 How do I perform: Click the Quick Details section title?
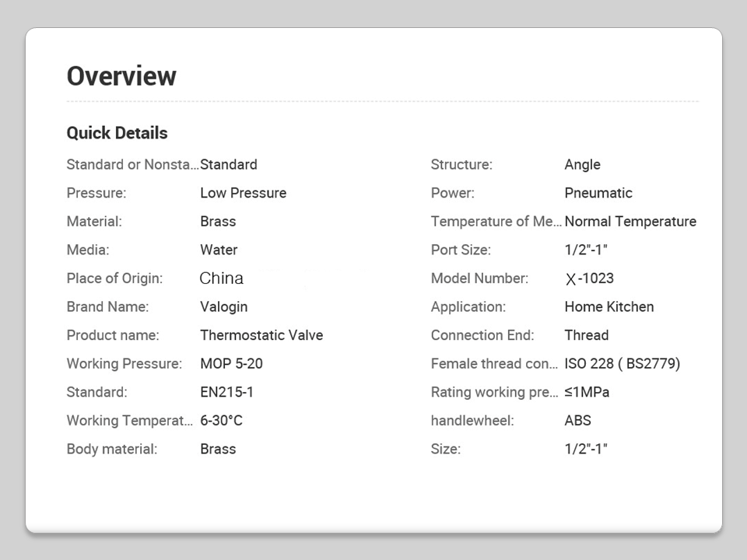click(117, 133)
